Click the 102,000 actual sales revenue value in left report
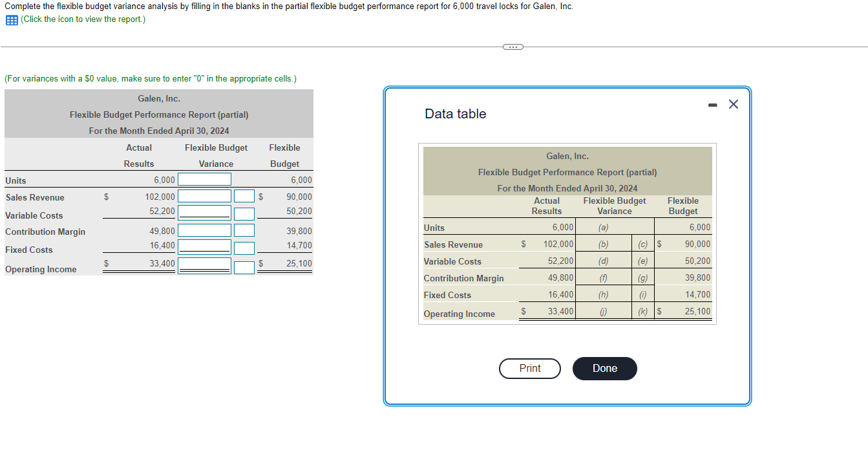Screen dimensions: 868x476 [x=160, y=197]
